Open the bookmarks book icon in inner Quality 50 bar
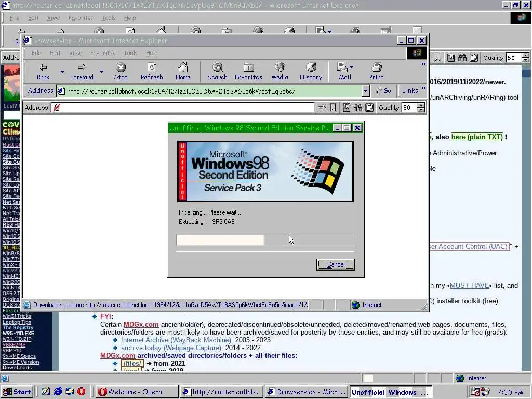 pyautogui.click(x=346, y=108)
